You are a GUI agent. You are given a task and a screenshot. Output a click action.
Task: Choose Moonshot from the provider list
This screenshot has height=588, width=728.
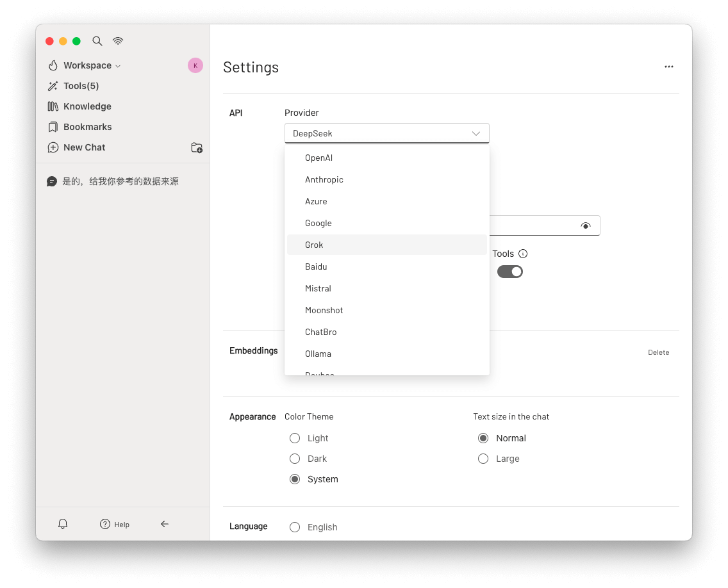tap(387, 311)
